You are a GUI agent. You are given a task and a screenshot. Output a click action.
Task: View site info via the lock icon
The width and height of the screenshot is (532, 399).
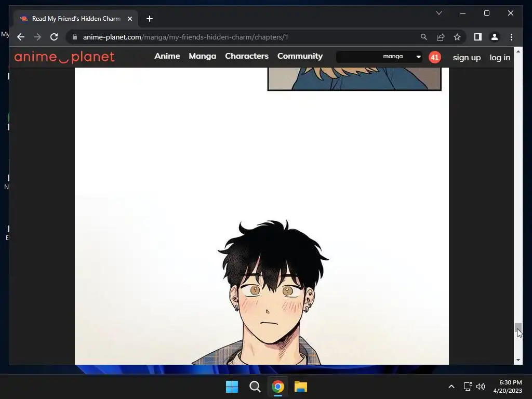(75, 37)
